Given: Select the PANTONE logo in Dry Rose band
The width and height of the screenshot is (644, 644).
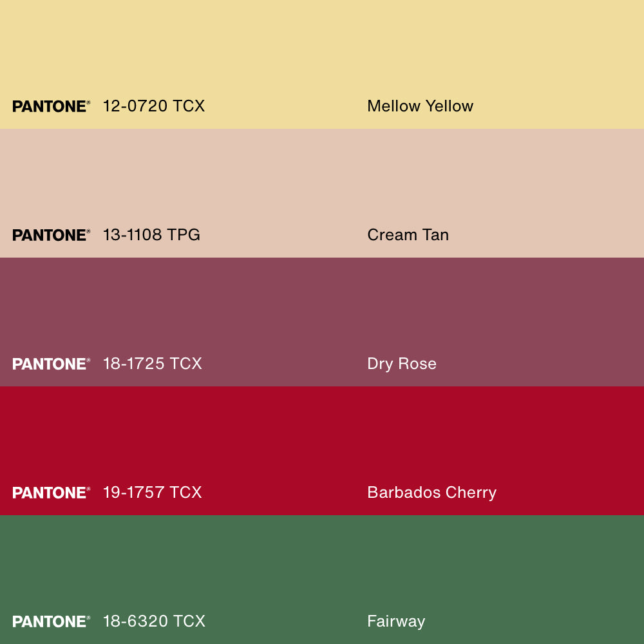Looking at the screenshot, I should coord(51,364).
